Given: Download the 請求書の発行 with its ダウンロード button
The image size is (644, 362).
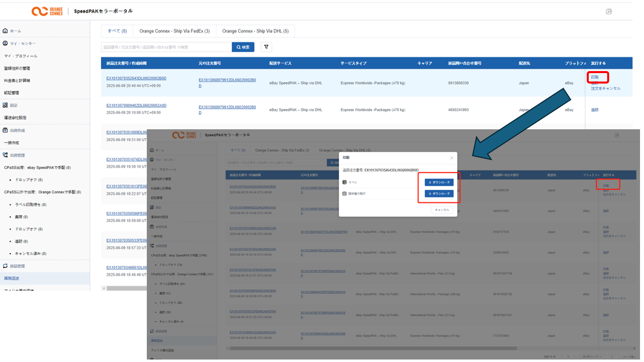Looking at the screenshot, I should click(x=439, y=193).
